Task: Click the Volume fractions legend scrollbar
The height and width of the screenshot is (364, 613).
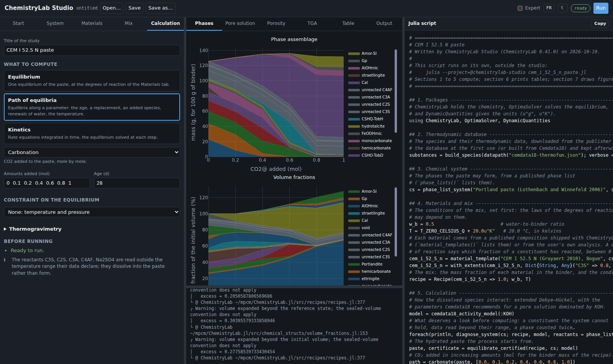Action: [396, 222]
